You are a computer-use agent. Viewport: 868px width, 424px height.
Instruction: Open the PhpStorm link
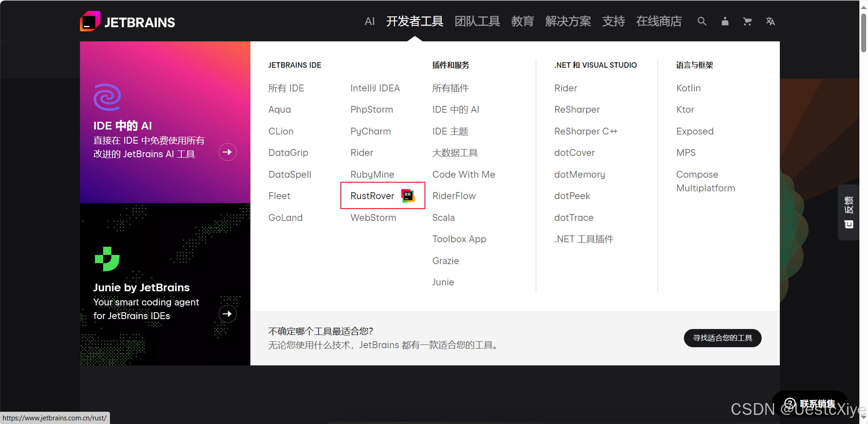pos(372,110)
